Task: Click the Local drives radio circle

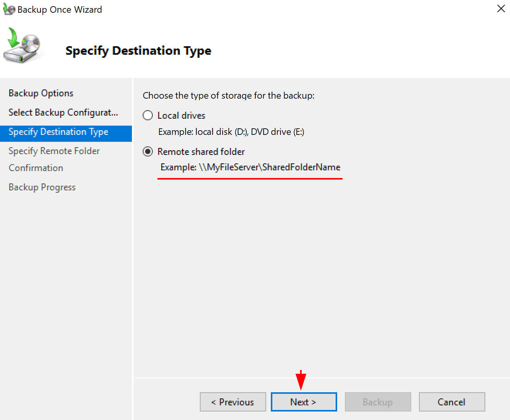Action: click(148, 115)
